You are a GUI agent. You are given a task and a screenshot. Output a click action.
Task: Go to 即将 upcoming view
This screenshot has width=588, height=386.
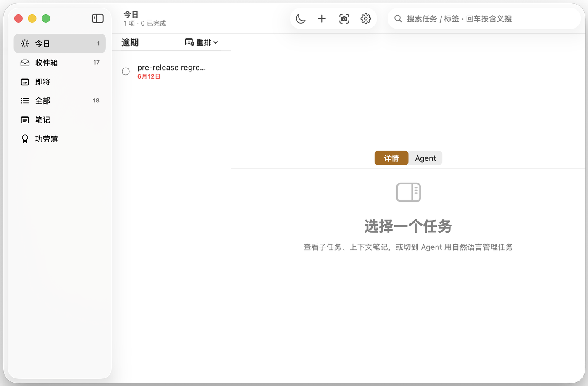click(x=60, y=82)
